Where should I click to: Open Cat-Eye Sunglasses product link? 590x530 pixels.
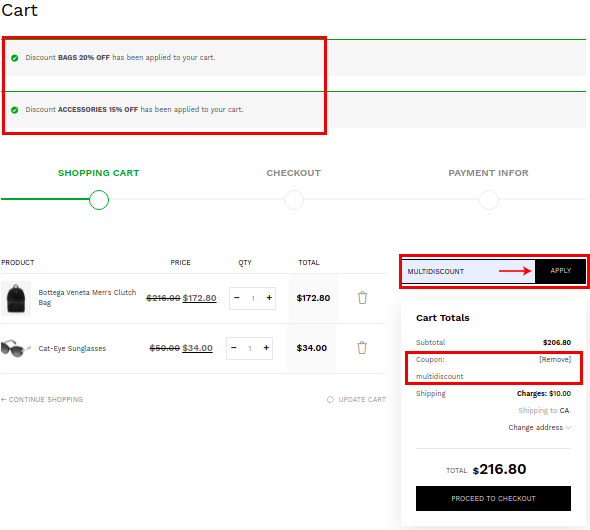72,348
